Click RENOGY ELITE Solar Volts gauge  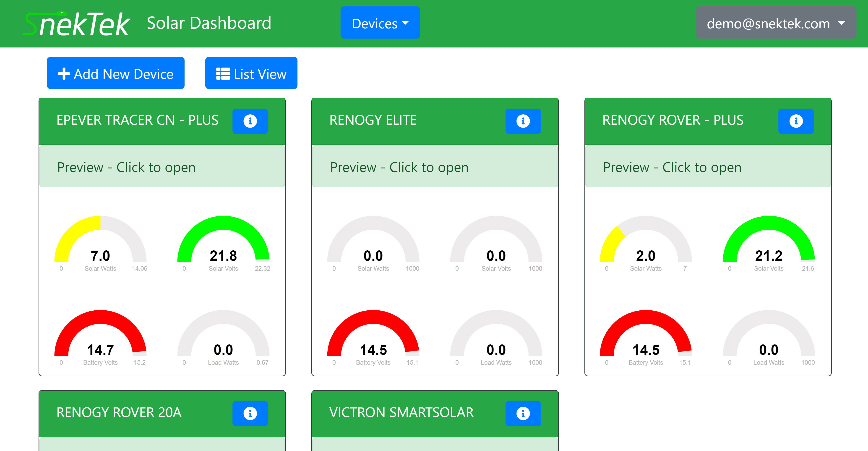pyautogui.click(x=496, y=244)
